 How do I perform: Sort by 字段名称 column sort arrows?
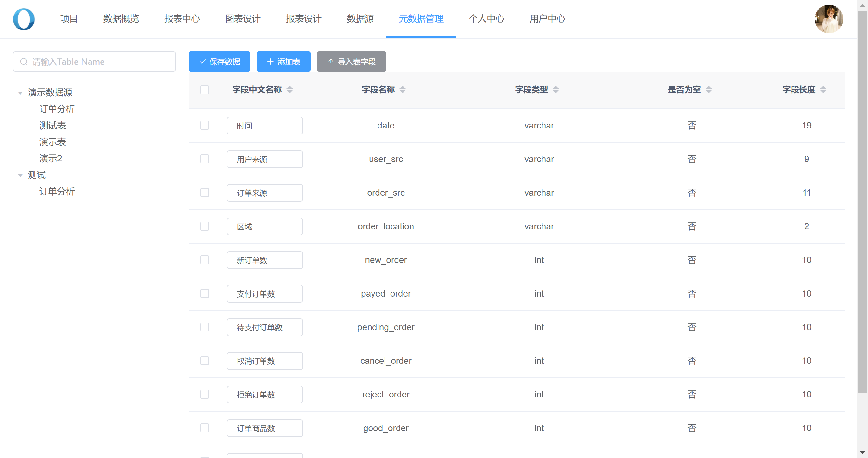point(402,89)
